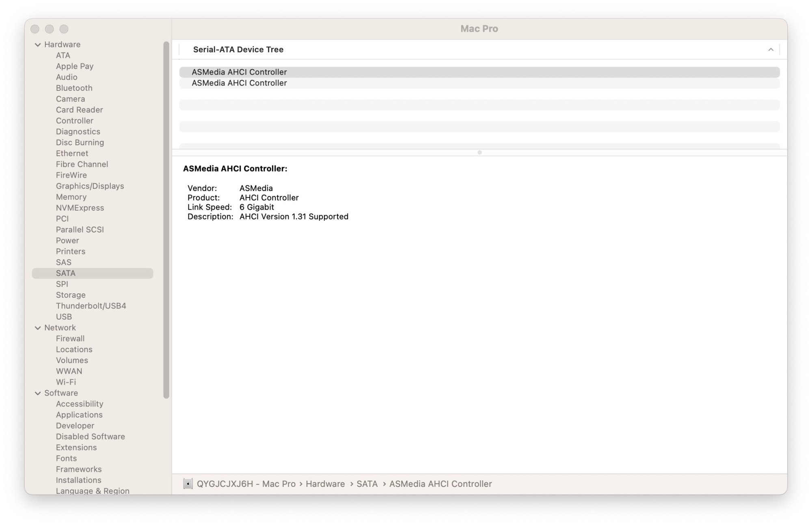Open the NVMExpress hardware category
The height and width of the screenshot is (525, 812).
pyautogui.click(x=80, y=208)
